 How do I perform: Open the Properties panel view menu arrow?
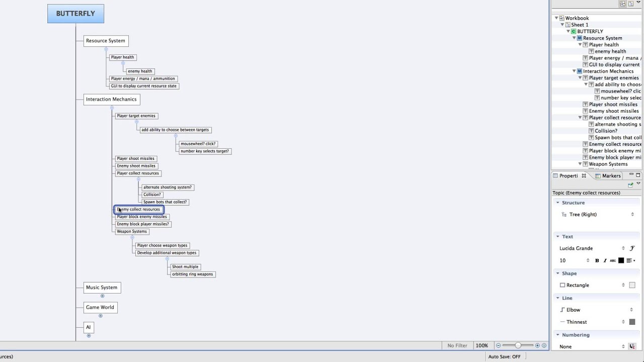click(x=638, y=184)
